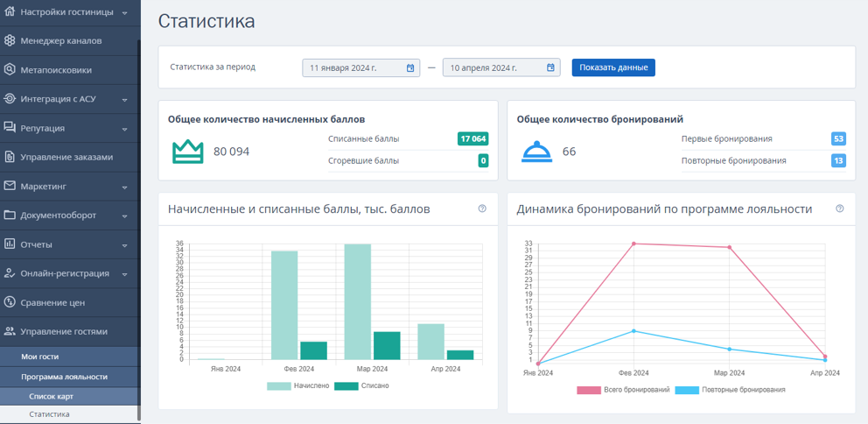Click help icon beside booking dynamics title

pos(840,209)
